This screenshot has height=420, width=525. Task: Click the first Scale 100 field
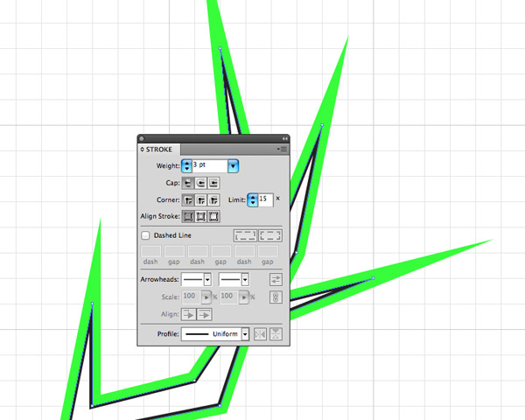pos(192,297)
